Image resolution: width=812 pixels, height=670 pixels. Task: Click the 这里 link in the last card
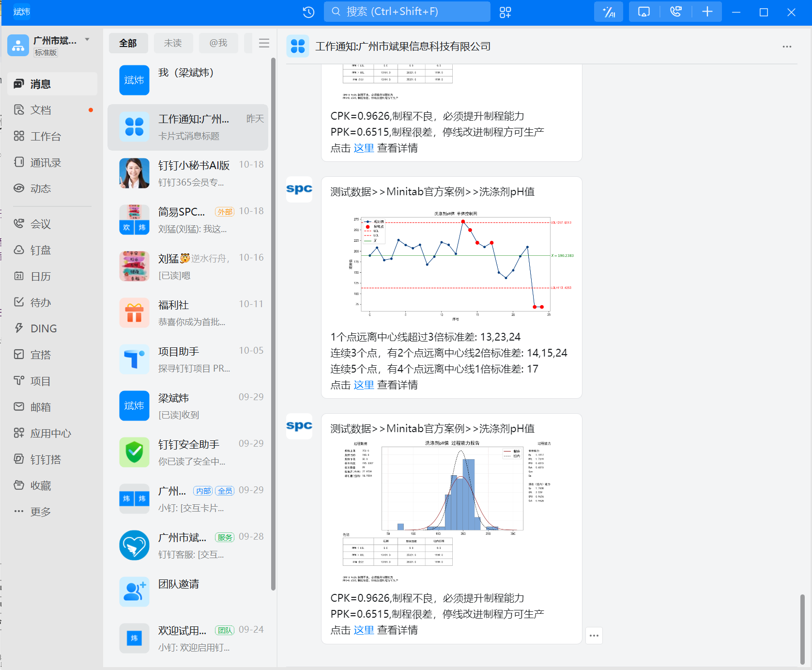click(x=364, y=630)
